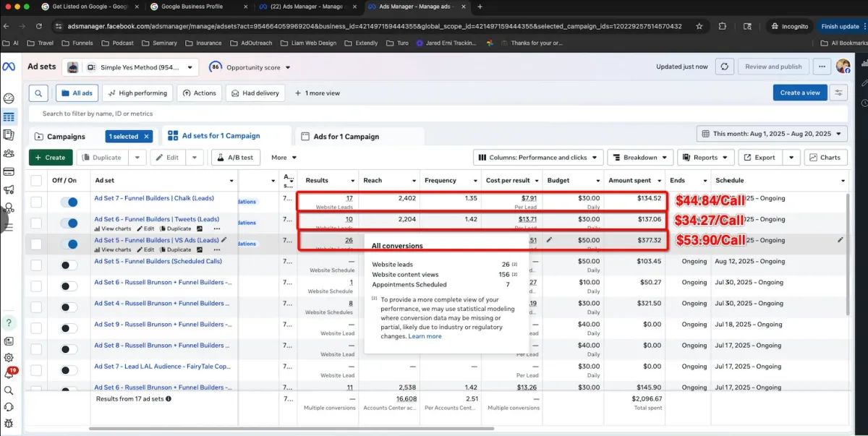Open the view settings sliders icon
Image resolution: width=868 pixels, height=436 pixels.
[839, 93]
